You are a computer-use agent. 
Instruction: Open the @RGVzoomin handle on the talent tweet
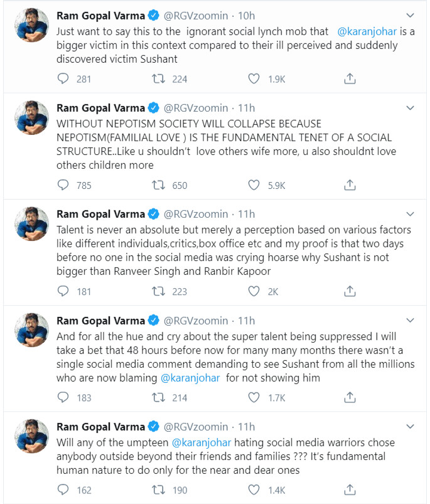click(x=196, y=214)
